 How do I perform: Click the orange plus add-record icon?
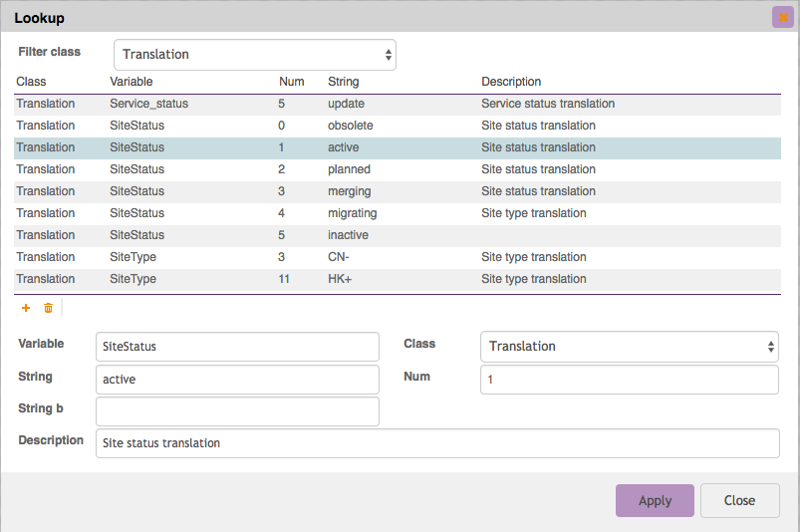click(26, 309)
